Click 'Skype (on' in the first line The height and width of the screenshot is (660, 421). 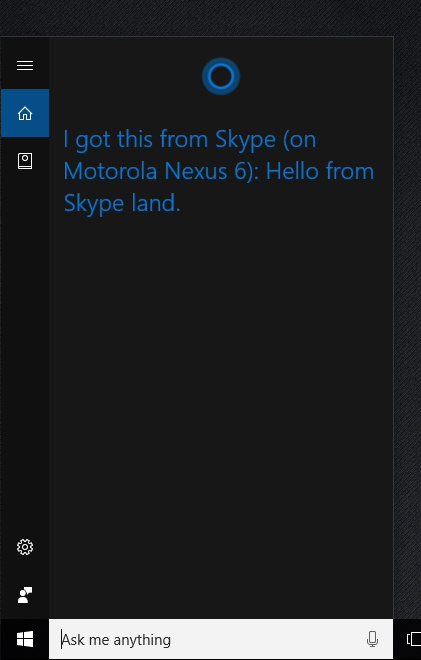point(266,139)
